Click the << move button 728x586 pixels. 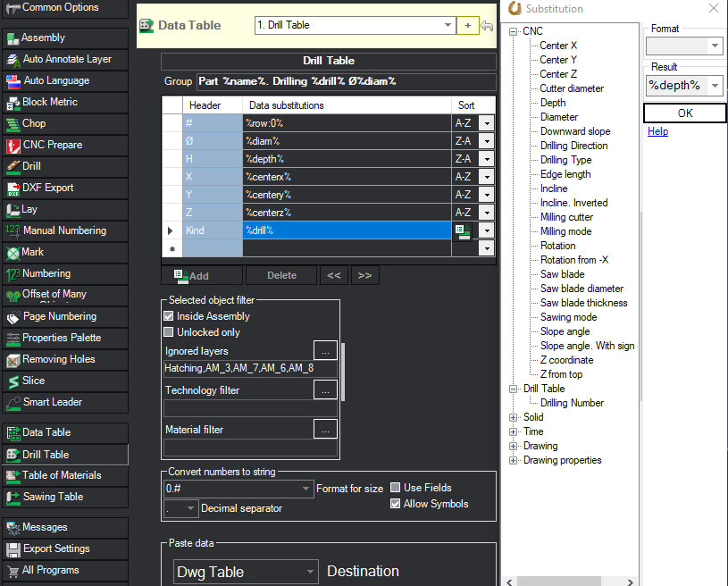(x=334, y=276)
